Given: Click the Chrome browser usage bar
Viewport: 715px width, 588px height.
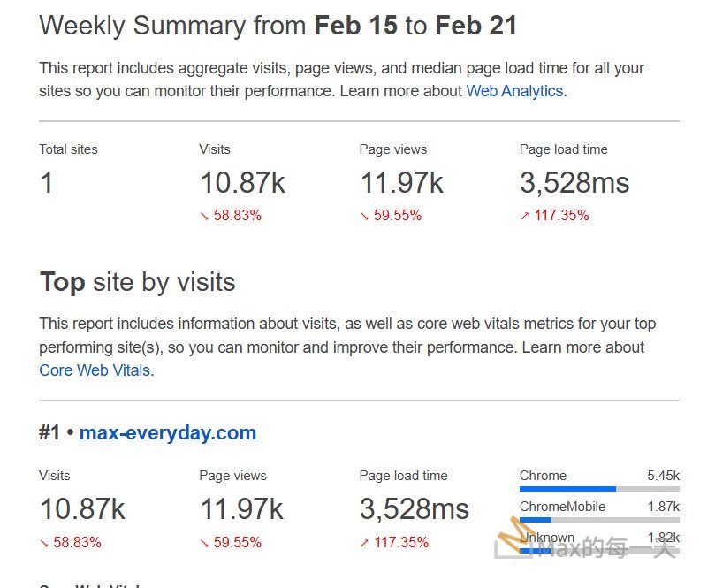Looking at the screenshot, I should (599, 488).
